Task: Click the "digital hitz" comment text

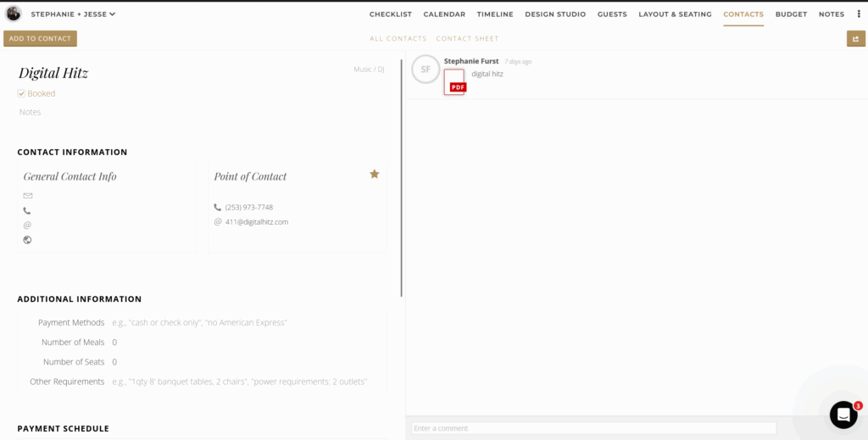Action: pyautogui.click(x=487, y=74)
